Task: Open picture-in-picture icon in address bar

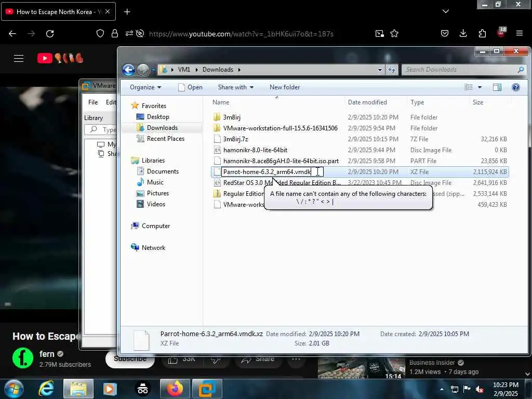Action: click(x=380, y=33)
